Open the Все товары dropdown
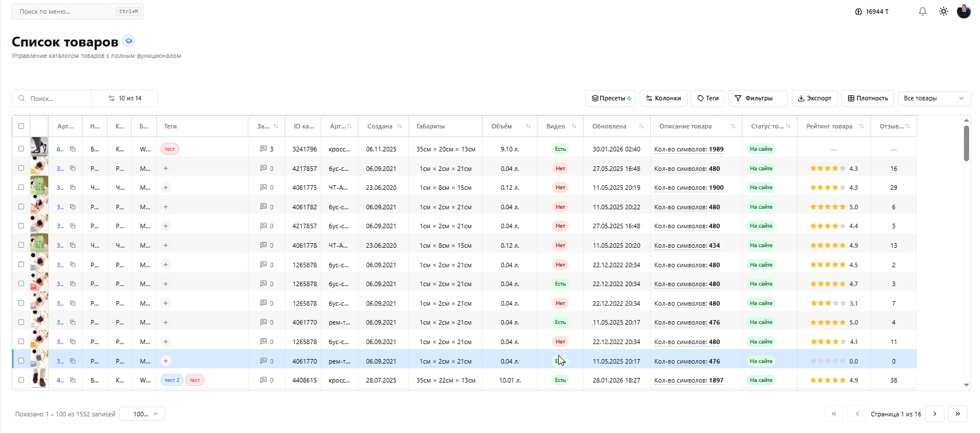This screenshot has height=433, width=980. click(934, 99)
